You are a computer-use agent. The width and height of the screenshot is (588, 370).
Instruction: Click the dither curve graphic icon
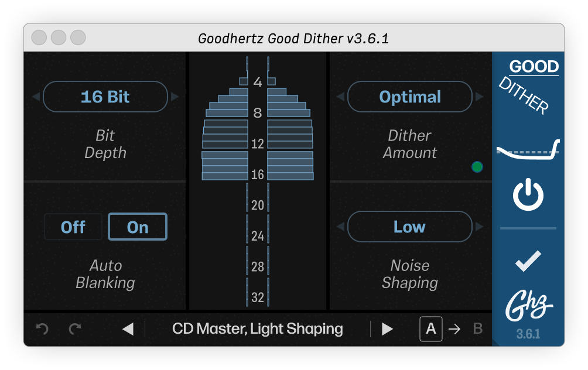(528, 150)
